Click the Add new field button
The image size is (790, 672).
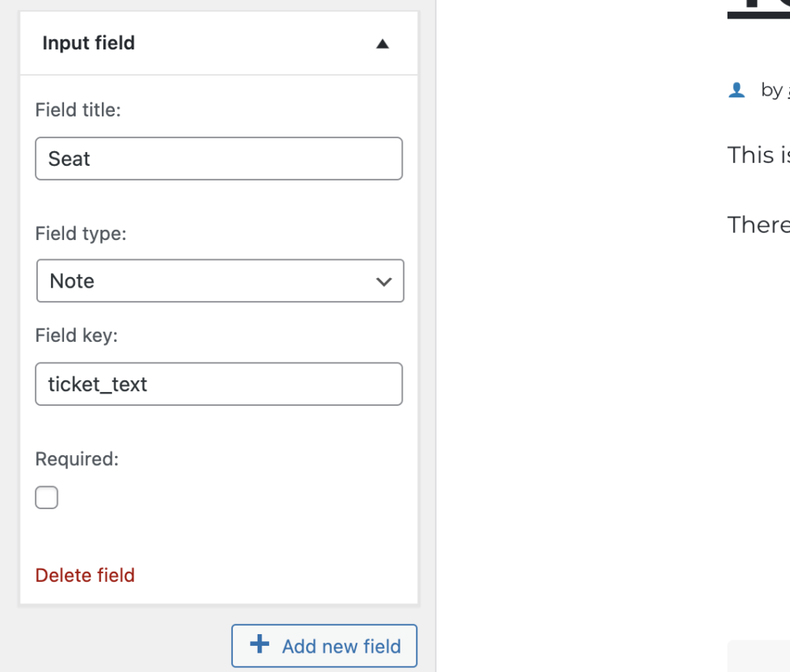tap(324, 646)
